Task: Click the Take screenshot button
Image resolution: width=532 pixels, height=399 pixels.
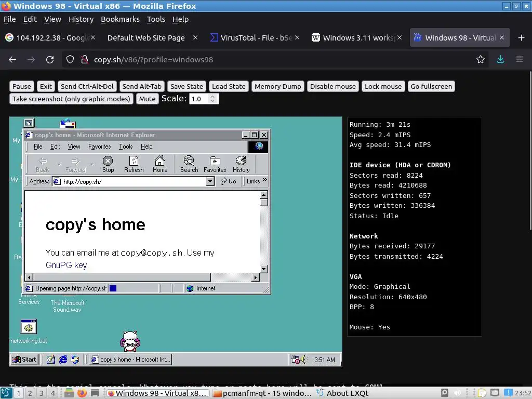Action: pyautogui.click(x=71, y=99)
